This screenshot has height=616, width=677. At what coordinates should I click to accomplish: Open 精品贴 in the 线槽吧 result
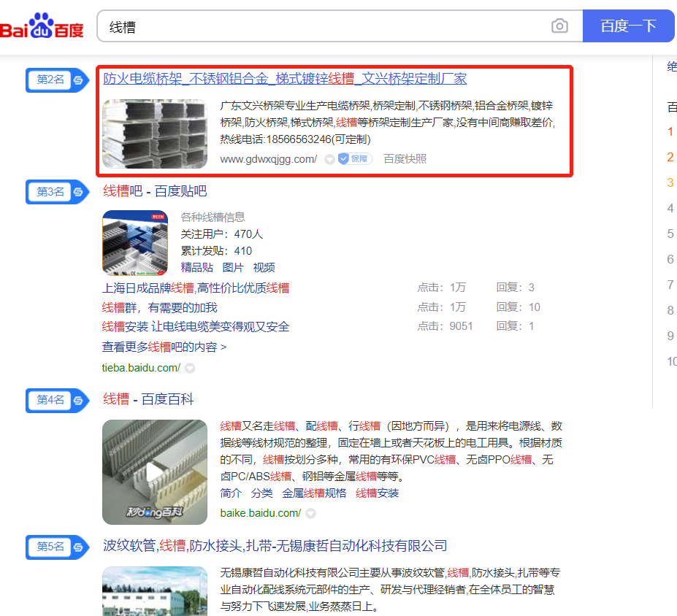point(197,267)
